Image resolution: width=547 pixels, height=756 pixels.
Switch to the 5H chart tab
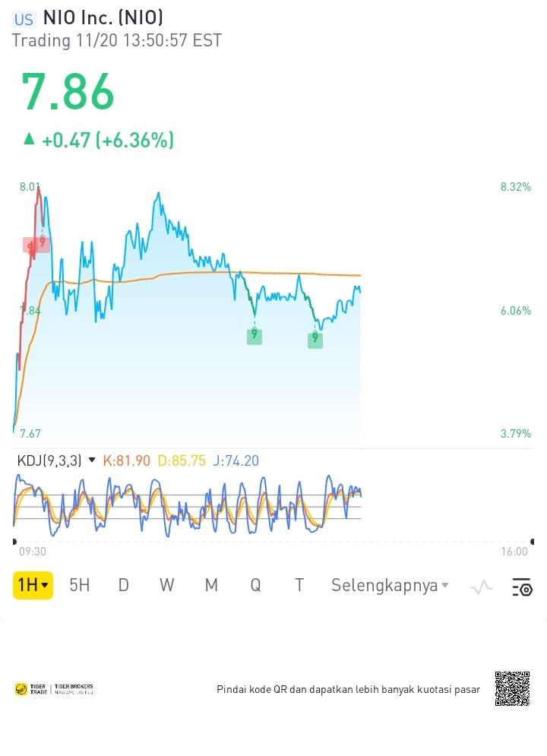pyautogui.click(x=80, y=585)
